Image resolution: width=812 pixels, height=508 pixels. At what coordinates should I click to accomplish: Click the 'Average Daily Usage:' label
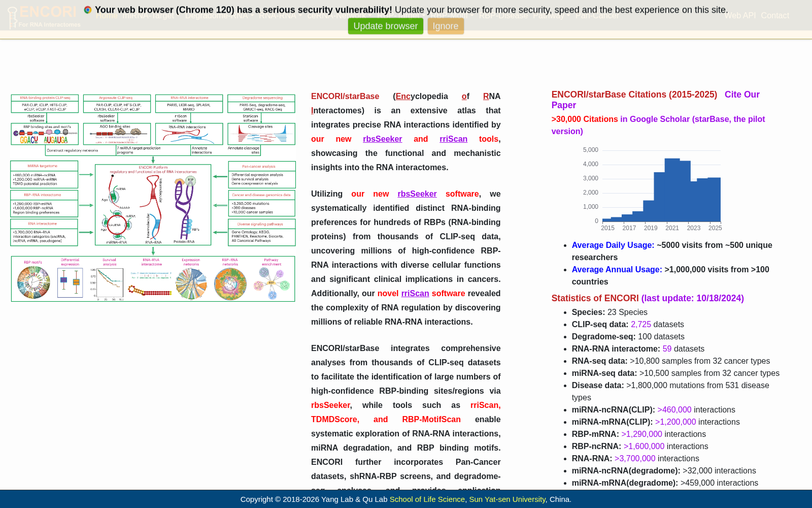tap(613, 245)
